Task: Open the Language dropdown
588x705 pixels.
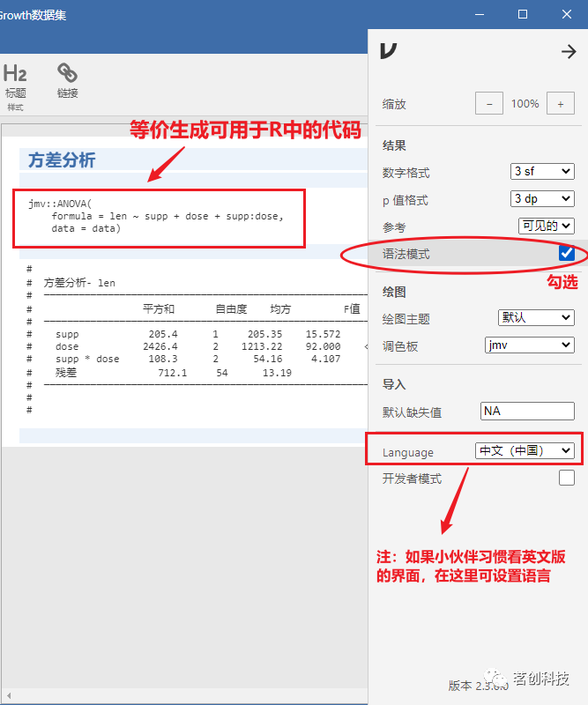Action: click(x=525, y=450)
